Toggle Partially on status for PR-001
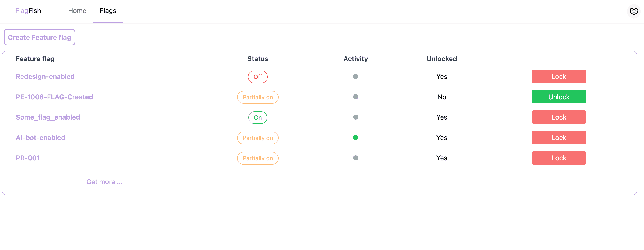This screenshot has width=644, height=250. (x=258, y=158)
